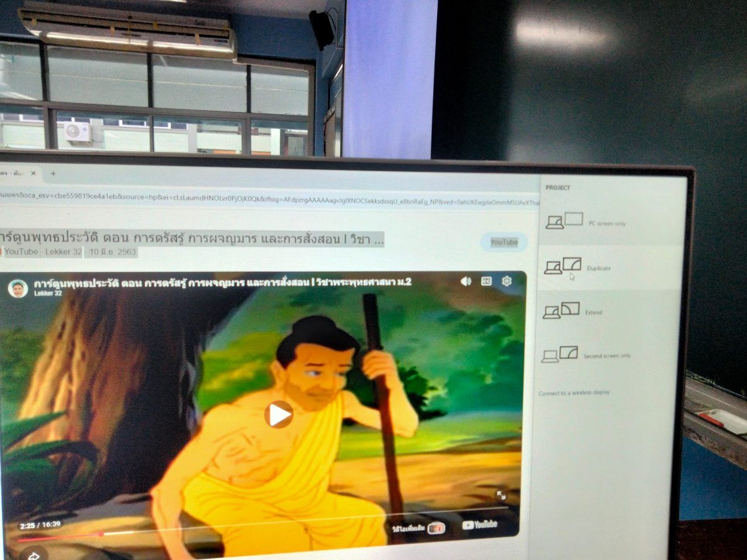This screenshot has width=747, height=560.
Task: Click the YouTube source label under the title
Action: [x=21, y=252]
